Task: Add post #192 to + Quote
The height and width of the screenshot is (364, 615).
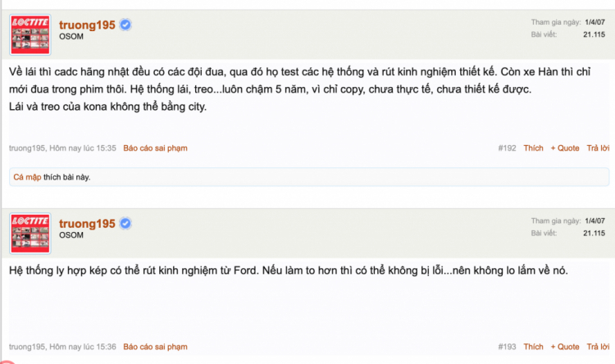Action: coord(565,148)
